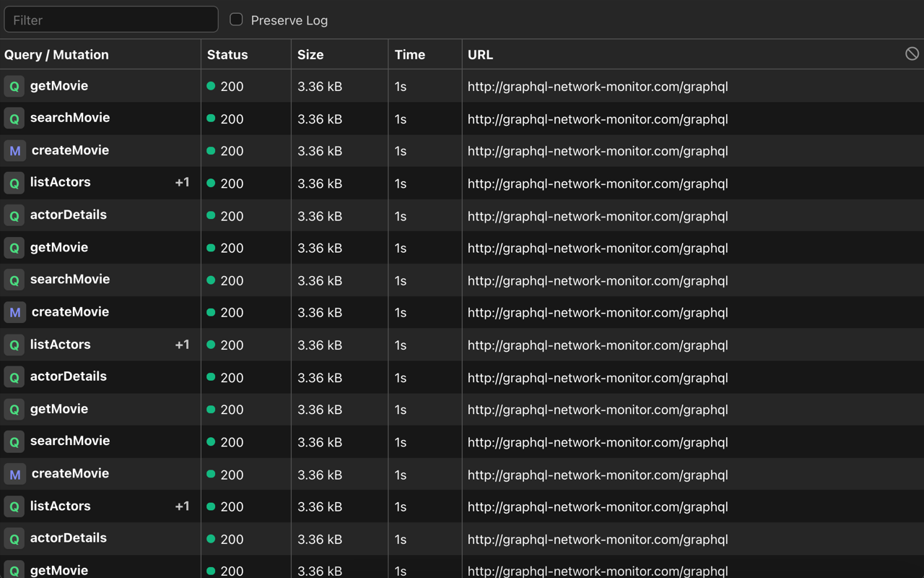The height and width of the screenshot is (578, 924).
Task: Click the Q icon beside listActors
Action: [14, 183]
